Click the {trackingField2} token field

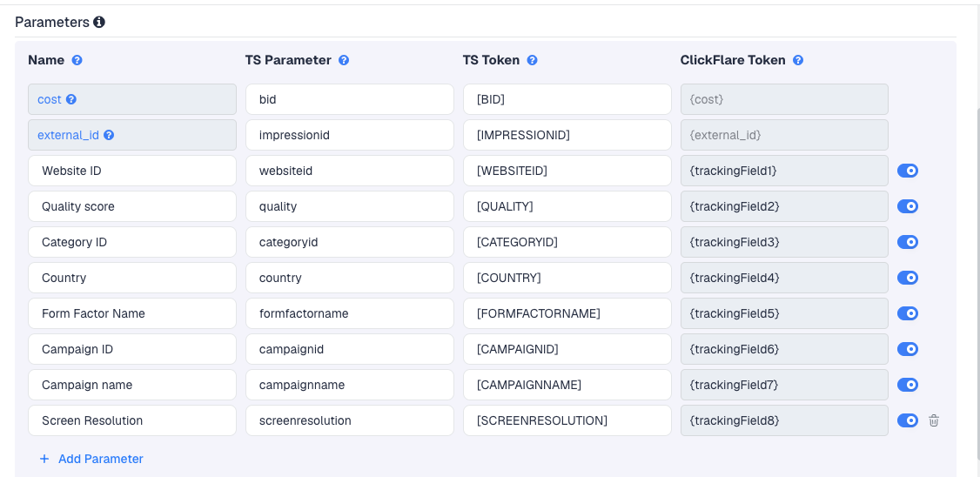click(784, 206)
